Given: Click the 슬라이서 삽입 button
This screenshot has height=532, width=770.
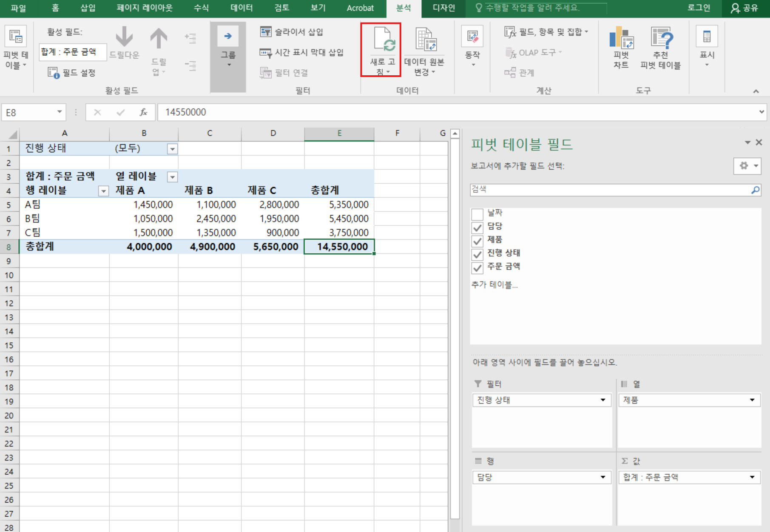Looking at the screenshot, I should coord(292,32).
